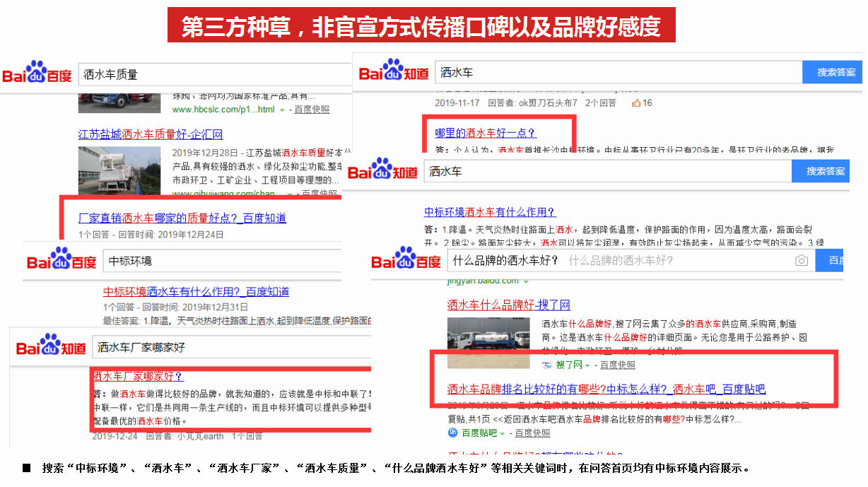This screenshot has width=868, height=487.
Task: Click the green 搜了网 source link
Action: [568, 365]
